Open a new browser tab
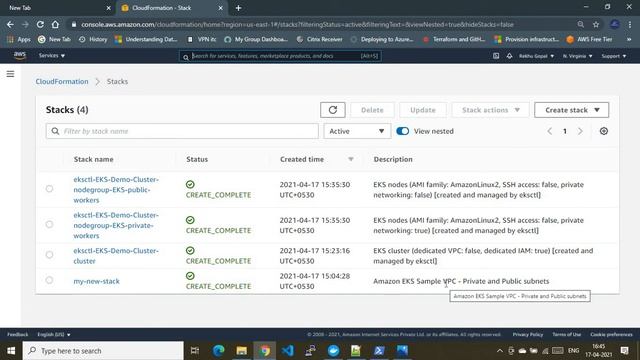This screenshot has height=360, width=640. tap(238, 8)
